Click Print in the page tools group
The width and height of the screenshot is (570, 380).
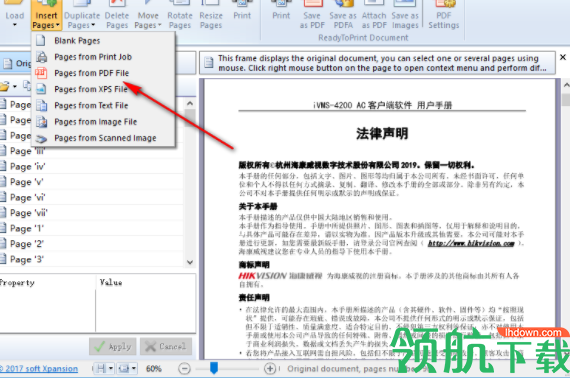(242, 11)
